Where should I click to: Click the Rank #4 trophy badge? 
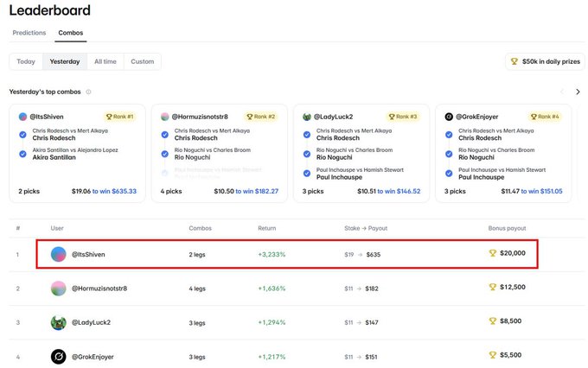click(x=545, y=117)
